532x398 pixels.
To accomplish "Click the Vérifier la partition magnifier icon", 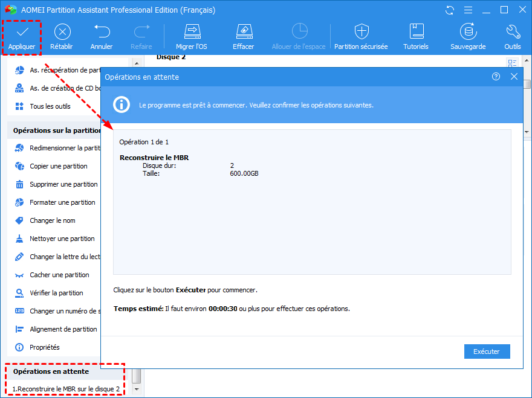I will (19, 294).
